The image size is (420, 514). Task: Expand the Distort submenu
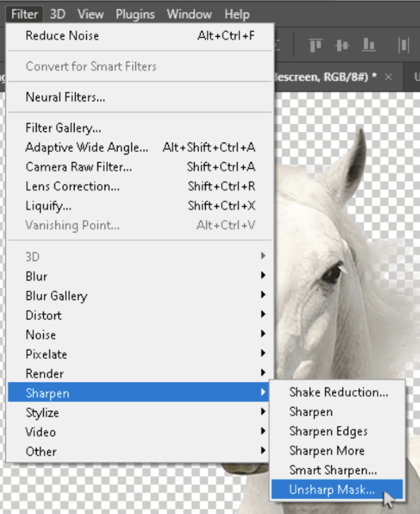(x=140, y=315)
